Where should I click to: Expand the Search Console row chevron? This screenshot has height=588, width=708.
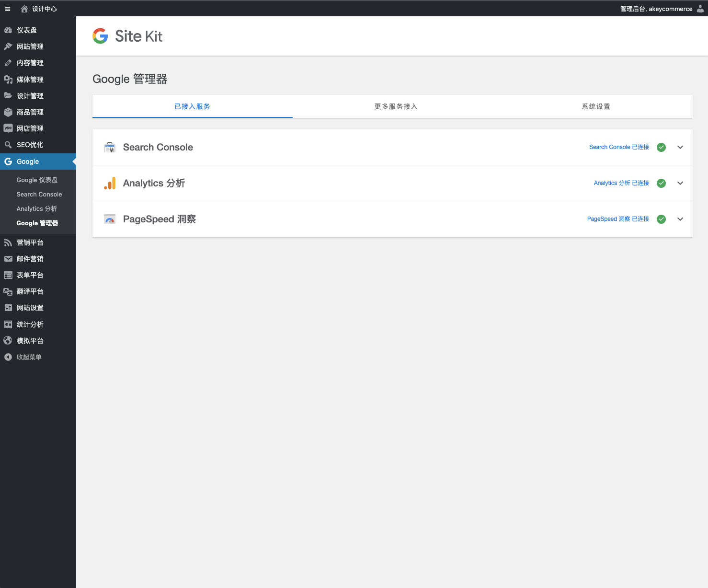coord(680,147)
